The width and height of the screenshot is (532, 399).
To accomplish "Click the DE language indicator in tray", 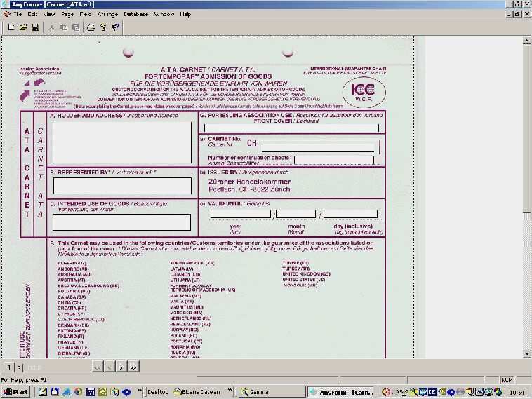I will coord(432,392).
